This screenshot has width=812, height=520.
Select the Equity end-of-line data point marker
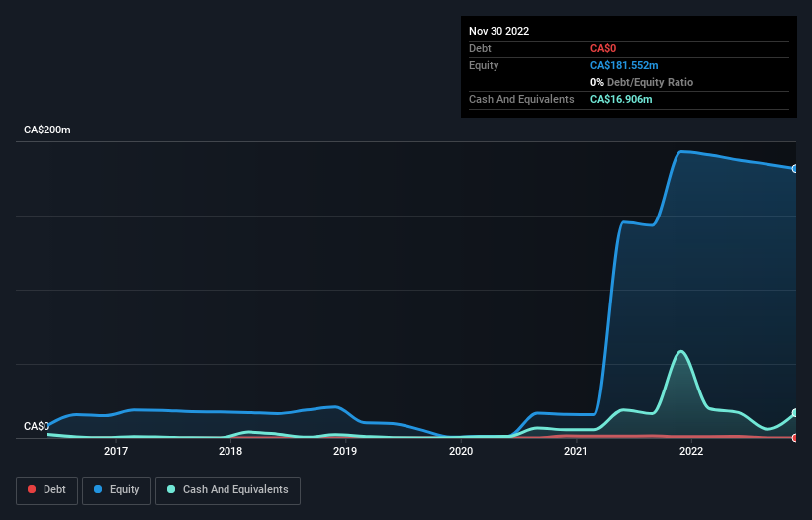tap(795, 169)
